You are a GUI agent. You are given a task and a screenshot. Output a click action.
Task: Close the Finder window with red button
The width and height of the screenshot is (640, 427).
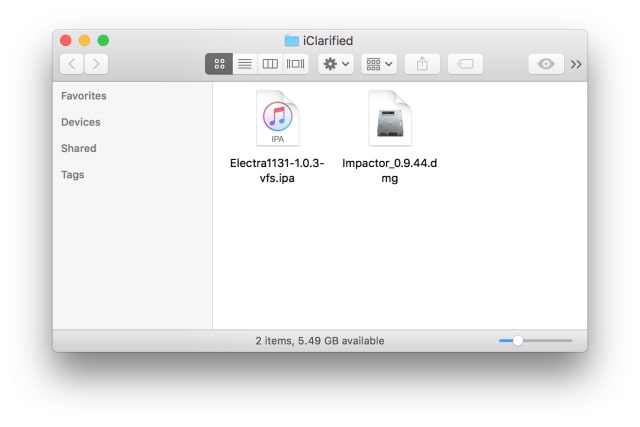tap(66, 40)
